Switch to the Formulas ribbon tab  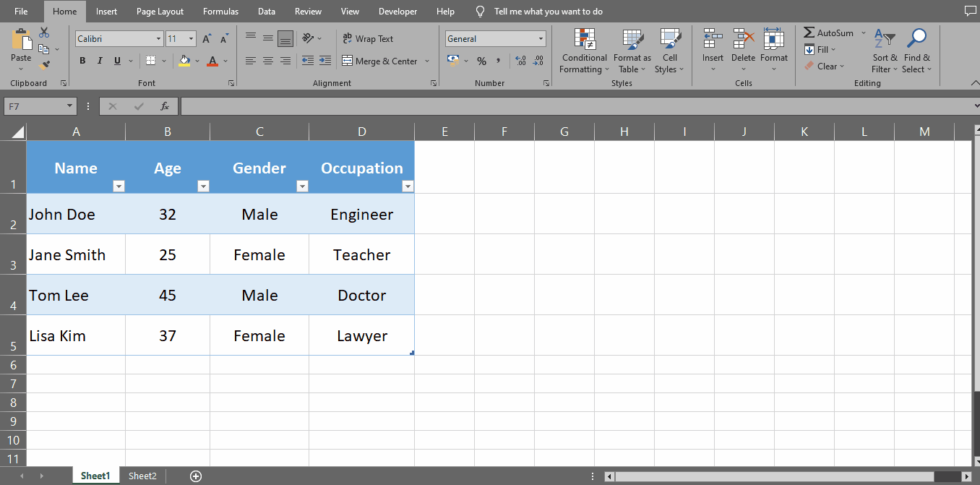pos(220,11)
